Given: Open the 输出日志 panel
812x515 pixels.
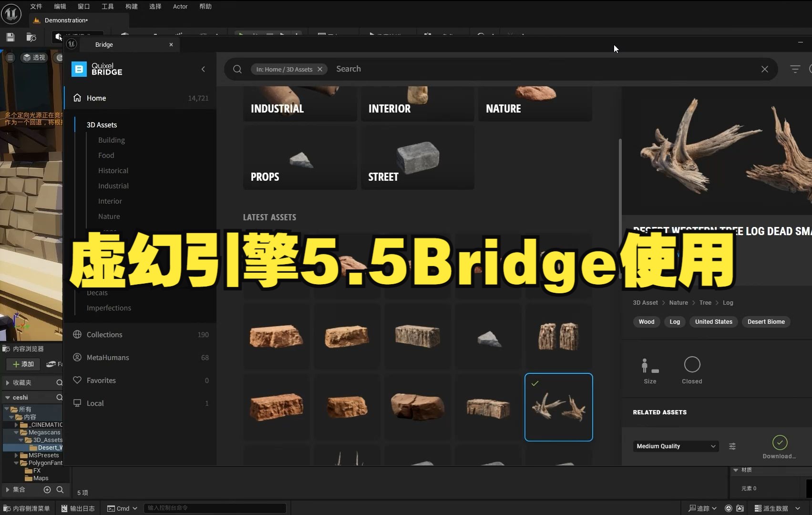Looking at the screenshot, I should pos(78,508).
